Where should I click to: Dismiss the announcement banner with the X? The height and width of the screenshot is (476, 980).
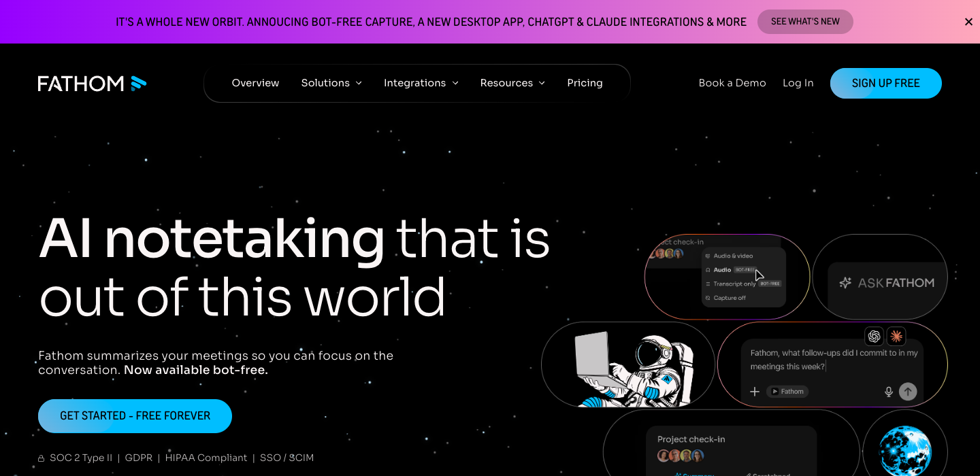[968, 22]
